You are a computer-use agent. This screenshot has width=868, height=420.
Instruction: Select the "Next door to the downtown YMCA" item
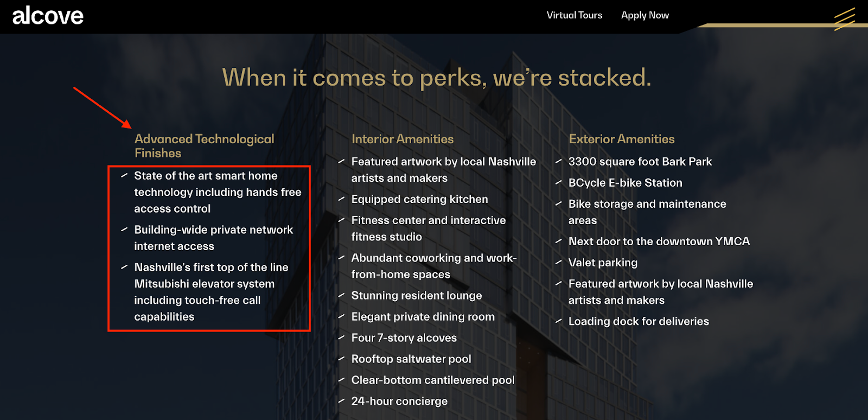tap(659, 241)
